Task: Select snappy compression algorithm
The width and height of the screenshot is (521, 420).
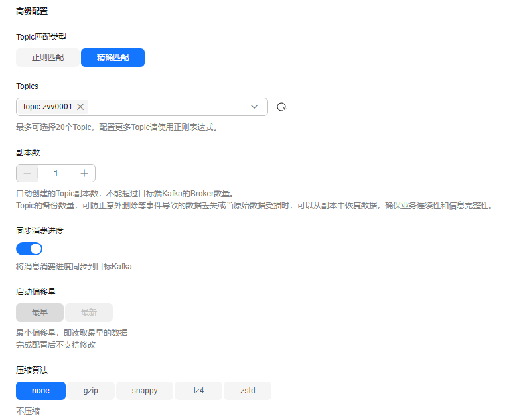Action: (x=145, y=391)
